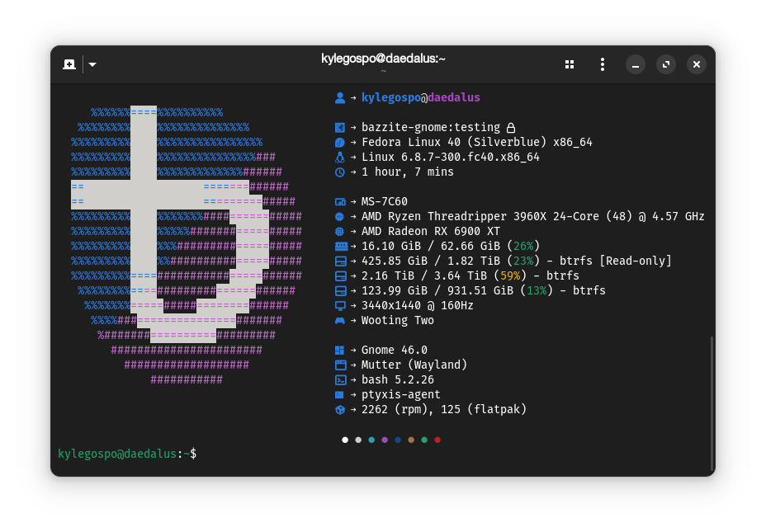Click the clock uptime icon
Viewport: 766px width, 532px height.
click(x=340, y=172)
